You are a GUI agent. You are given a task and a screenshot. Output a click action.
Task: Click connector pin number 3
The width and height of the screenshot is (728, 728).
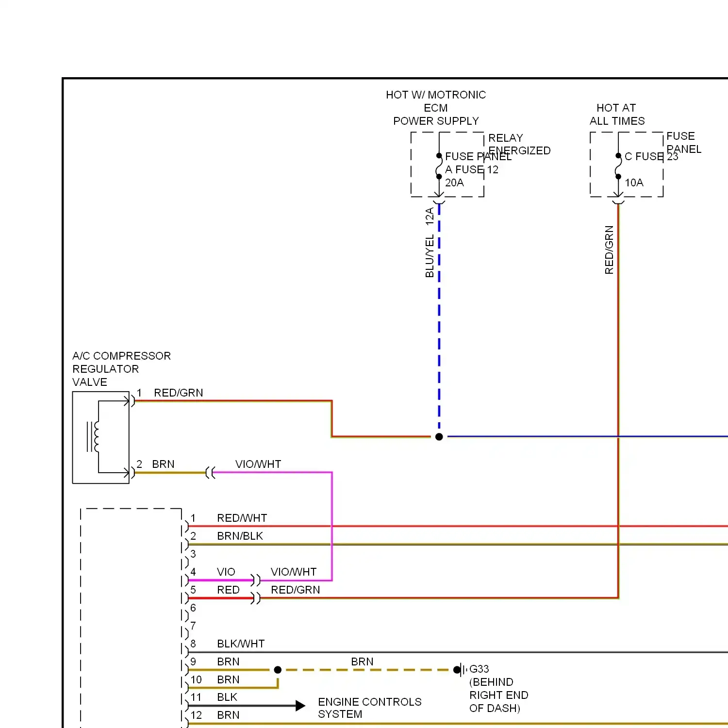193,554
